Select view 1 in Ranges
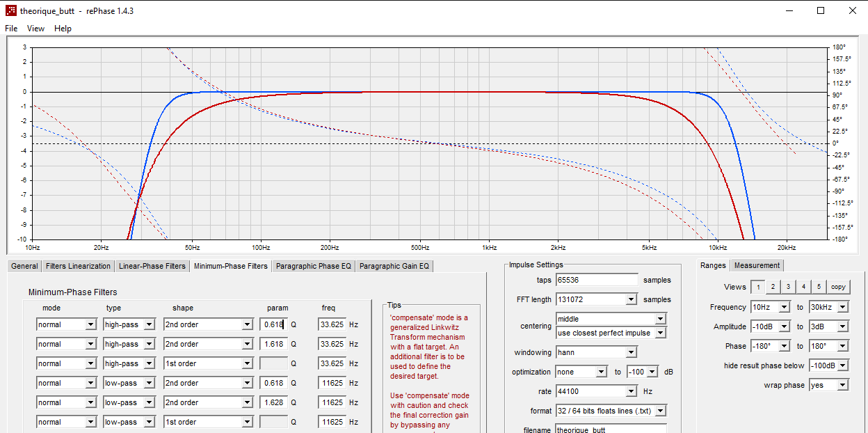 pyautogui.click(x=757, y=287)
